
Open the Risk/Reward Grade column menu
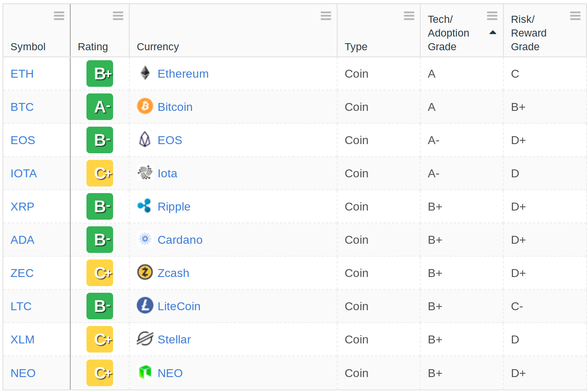pyautogui.click(x=575, y=16)
